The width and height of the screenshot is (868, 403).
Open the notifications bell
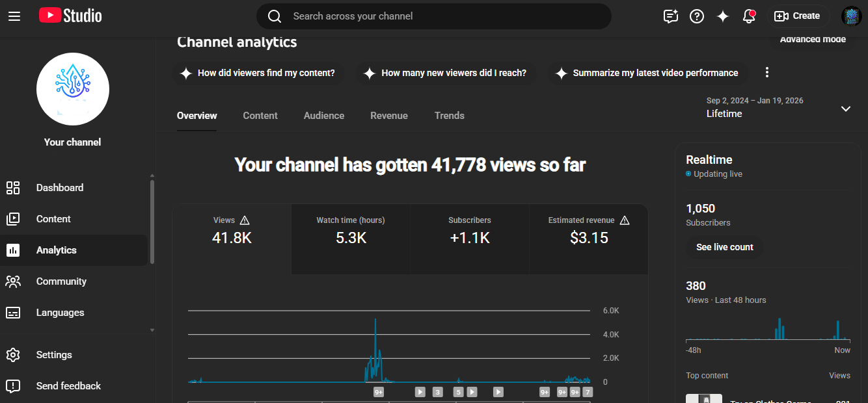coord(749,16)
